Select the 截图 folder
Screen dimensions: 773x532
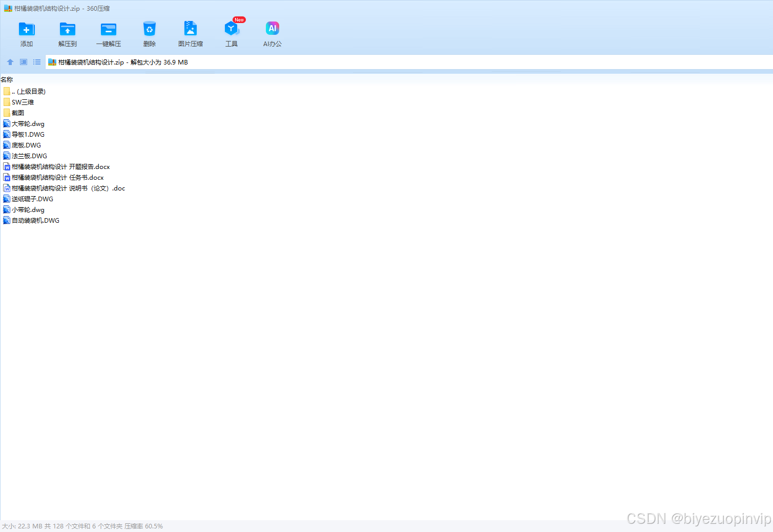[14, 113]
